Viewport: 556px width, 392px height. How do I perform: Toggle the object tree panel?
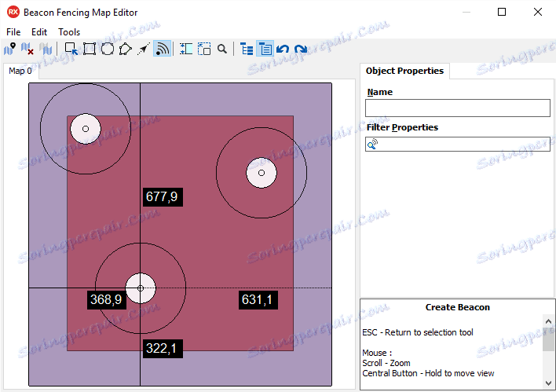(x=247, y=49)
